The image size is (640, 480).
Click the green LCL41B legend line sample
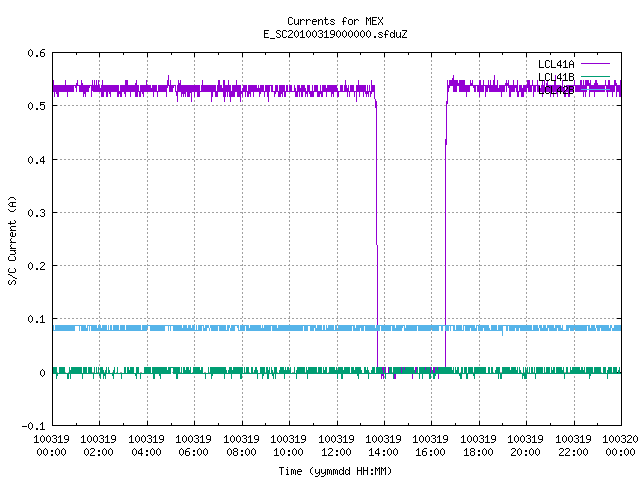595,76
